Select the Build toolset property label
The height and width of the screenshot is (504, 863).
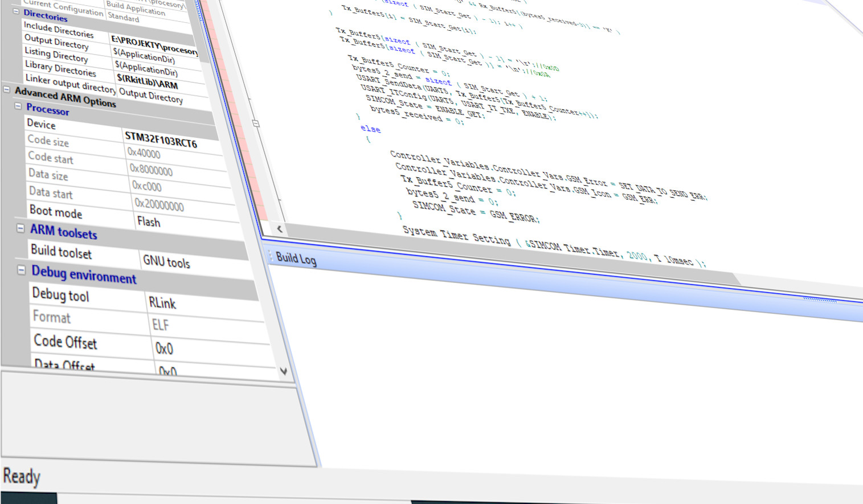point(61,252)
